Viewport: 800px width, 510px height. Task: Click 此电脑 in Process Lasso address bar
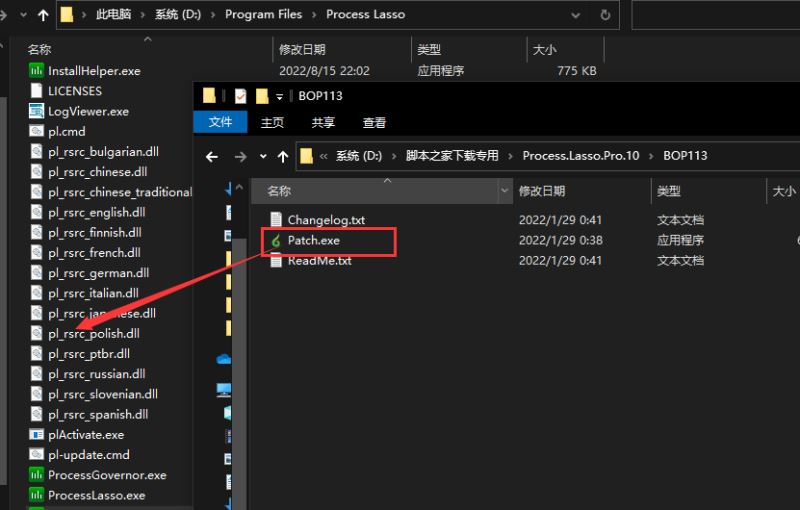tap(113, 14)
